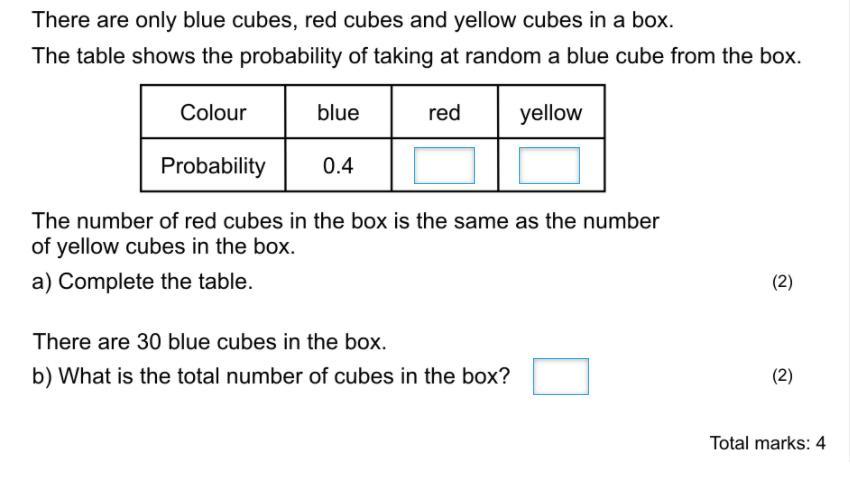Click the line 'of yellow cubes in the box.'

pos(163,247)
